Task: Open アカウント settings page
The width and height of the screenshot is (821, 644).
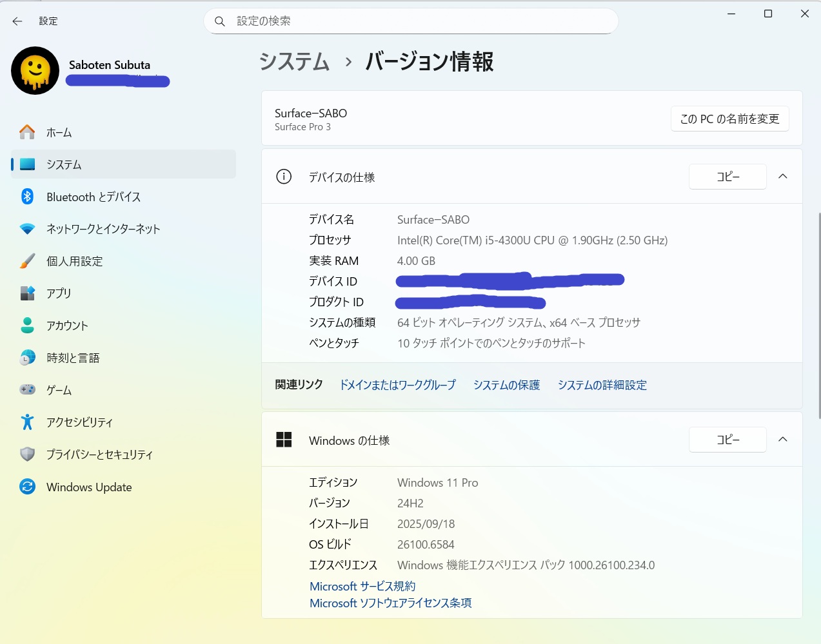Action: (123, 326)
